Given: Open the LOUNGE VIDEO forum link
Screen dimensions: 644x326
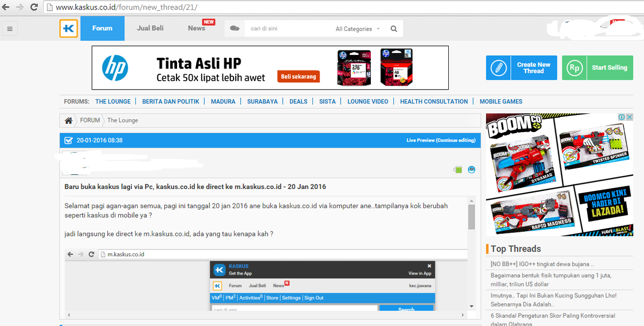Looking at the screenshot, I should (x=368, y=101).
